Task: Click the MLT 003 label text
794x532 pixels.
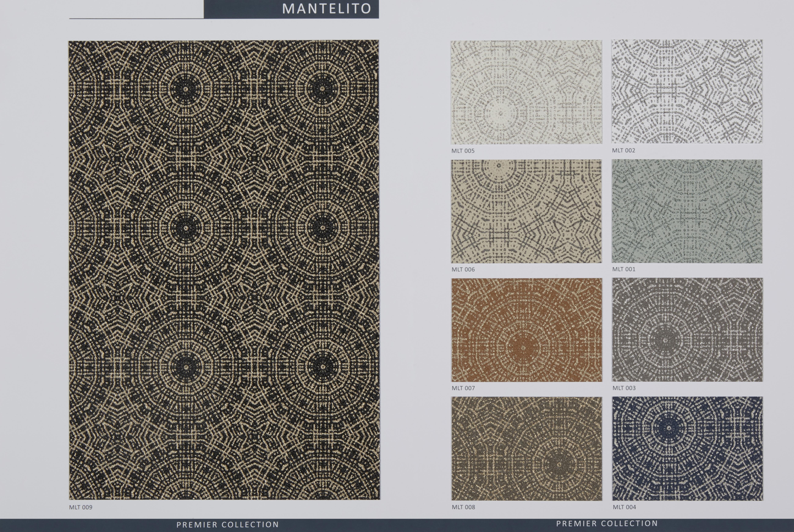Action: coord(624,388)
